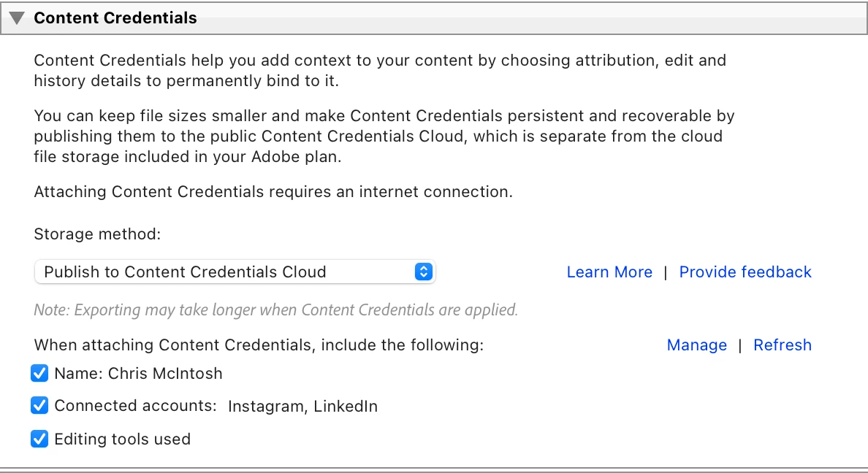Viewport: 868px width, 473px height.
Task: Open the Provide feedback link
Action: click(745, 272)
